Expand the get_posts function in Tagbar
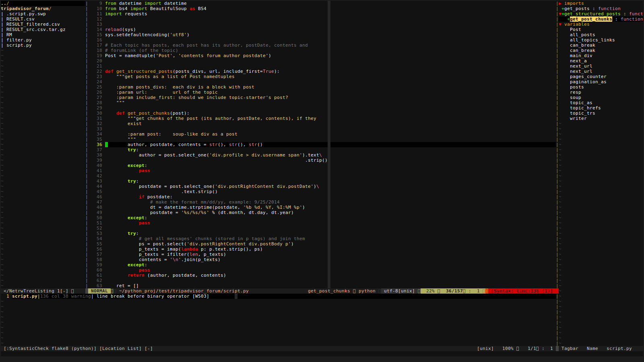The image size is (644, 362). 563,8
